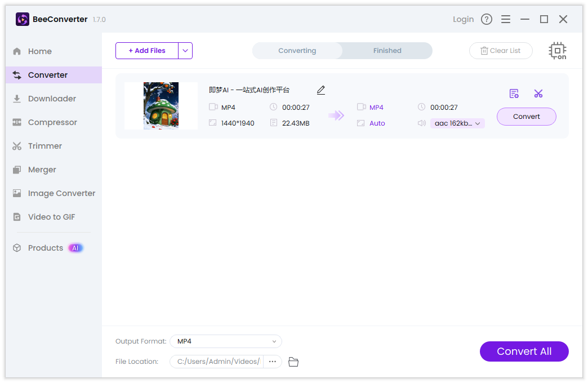Open the hamburger menu in the title bar
The width and height of the screenshot is (588, 383).
tap(506, 19)
